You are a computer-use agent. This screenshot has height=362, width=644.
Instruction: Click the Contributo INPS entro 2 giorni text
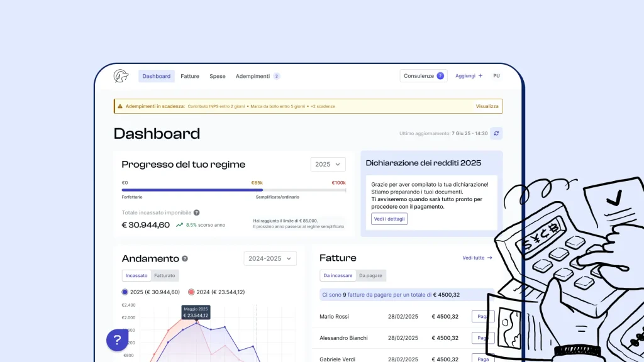[x=216, y=106]
